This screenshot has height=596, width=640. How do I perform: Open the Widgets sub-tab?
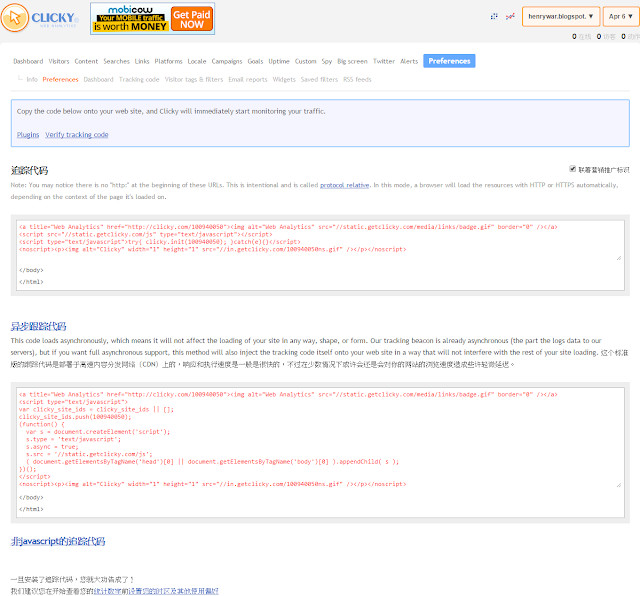tap(284, 79)
